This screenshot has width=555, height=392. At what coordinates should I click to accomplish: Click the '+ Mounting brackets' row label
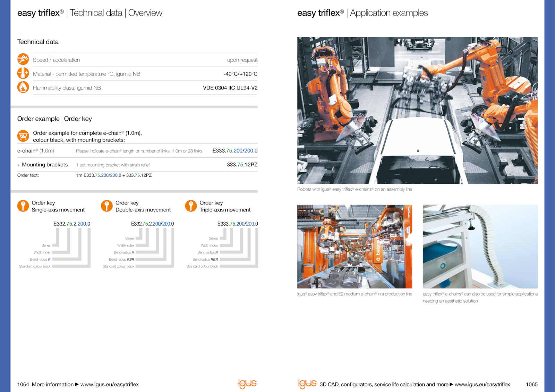(x=43, y=165)
